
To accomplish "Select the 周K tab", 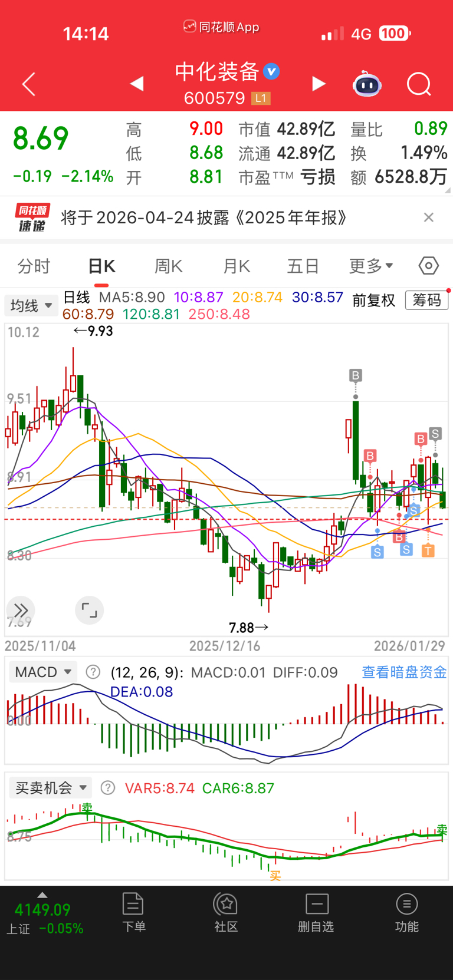I will [169, 266].
